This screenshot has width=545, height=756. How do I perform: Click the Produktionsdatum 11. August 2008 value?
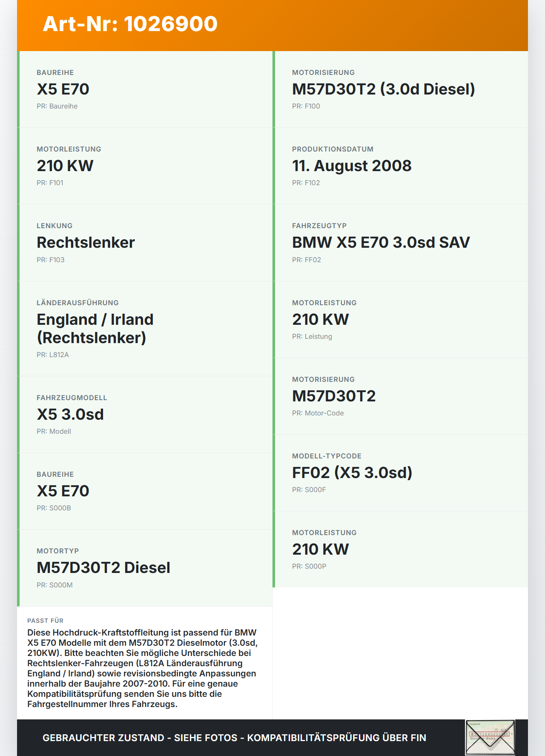(x=352, y=166)
